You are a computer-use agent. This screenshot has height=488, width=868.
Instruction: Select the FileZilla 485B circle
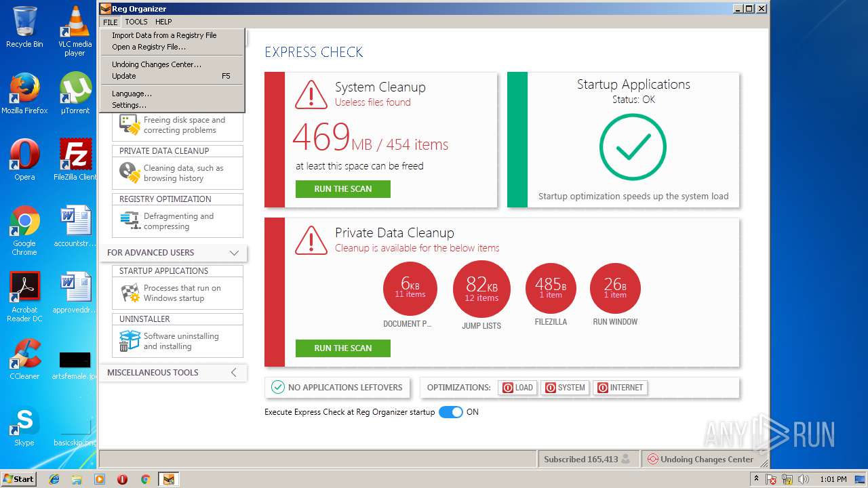click(551, 289)
